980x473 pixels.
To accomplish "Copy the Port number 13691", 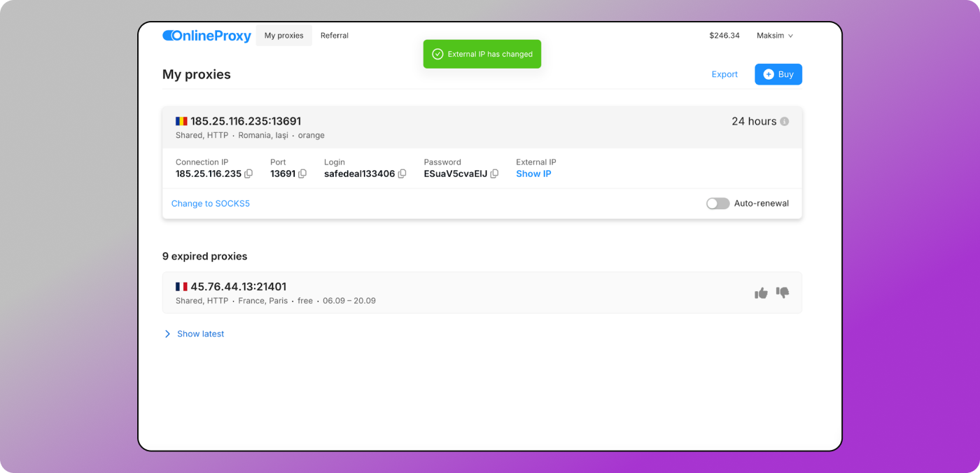I will tap(302, 174).
